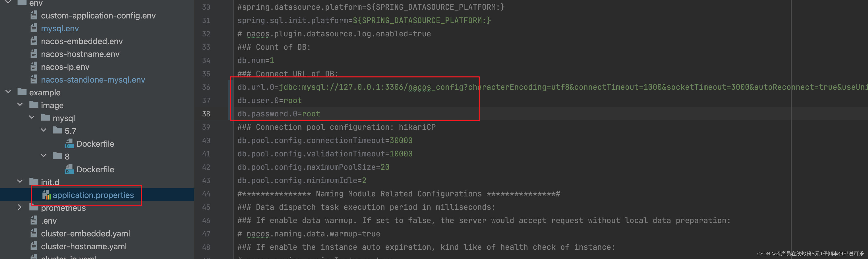
Task: Open nacos-standlone-mysql.env file
Action: tap(93, 79)
